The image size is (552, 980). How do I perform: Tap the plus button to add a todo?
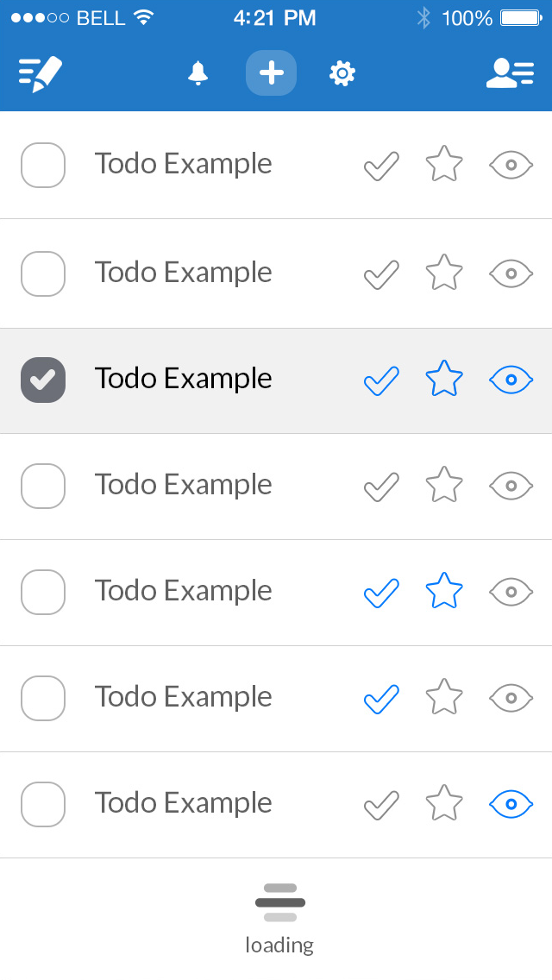271,73
